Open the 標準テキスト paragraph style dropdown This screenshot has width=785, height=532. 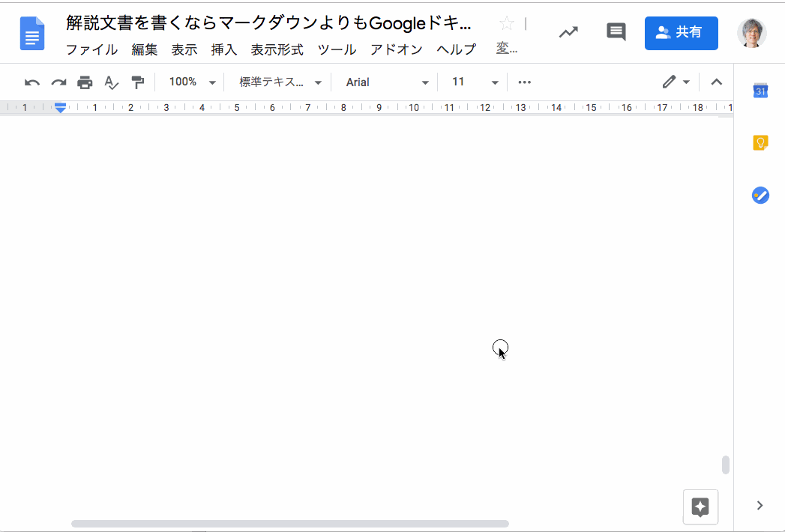click(280, 82)
